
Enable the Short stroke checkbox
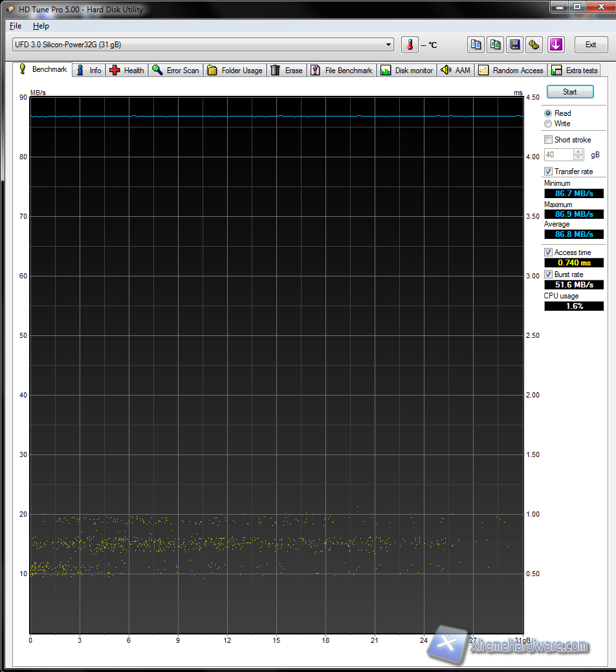click(549, 140)
